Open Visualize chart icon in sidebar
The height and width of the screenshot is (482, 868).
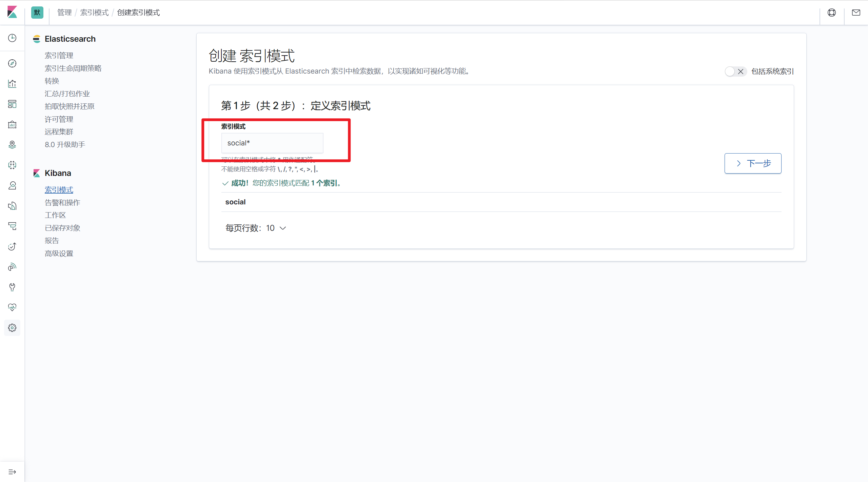point(12,84)
